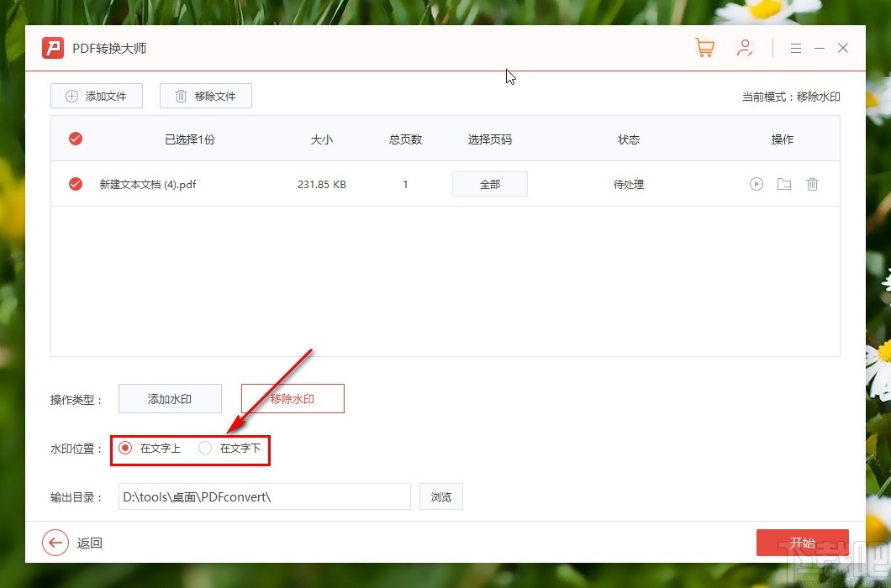The image size is (891, 588).
Task: Open the output folder icon for the PDF
Action: (x=783, y=184)
